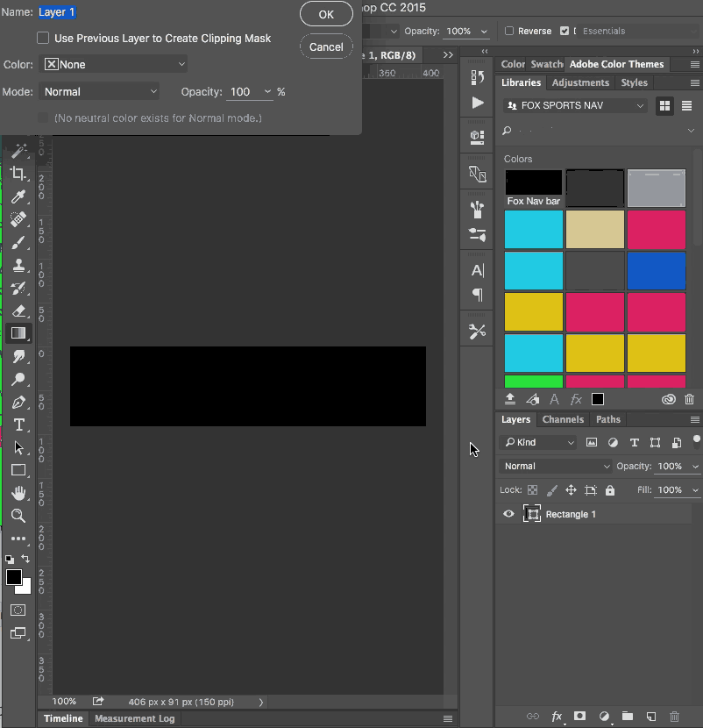Hide the Rectangle 1 layer
The image size is (703, 728).
pos(508,514)
